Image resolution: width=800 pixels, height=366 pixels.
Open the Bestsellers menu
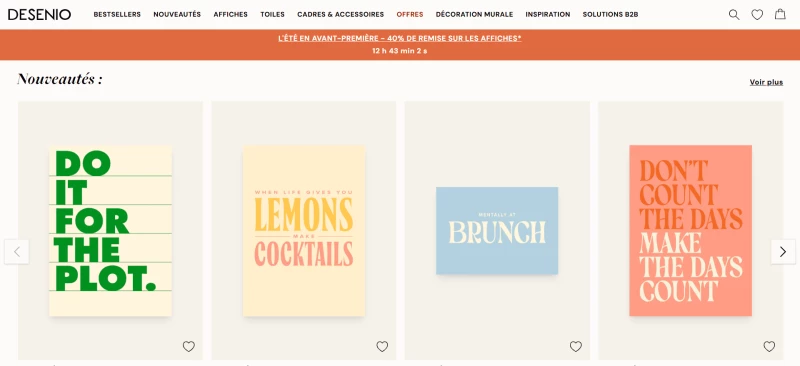[117, 14]
